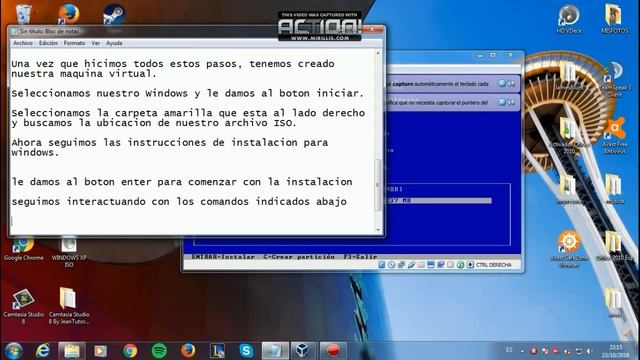
Task: Click the Notepad vertical scrollbar thumb
Action: [x=378, y=185]
